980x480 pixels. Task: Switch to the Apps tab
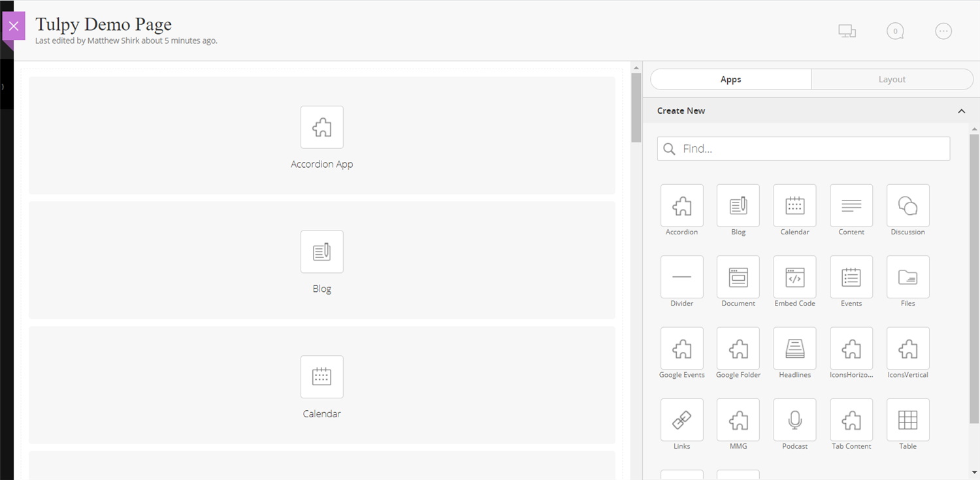pyautogui.click(x=730, y=79)
